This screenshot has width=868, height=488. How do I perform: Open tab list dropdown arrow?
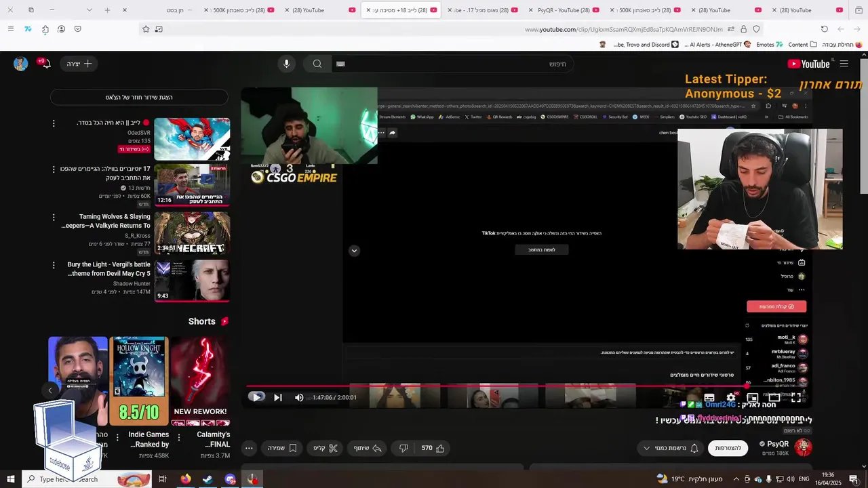point(89,10)
